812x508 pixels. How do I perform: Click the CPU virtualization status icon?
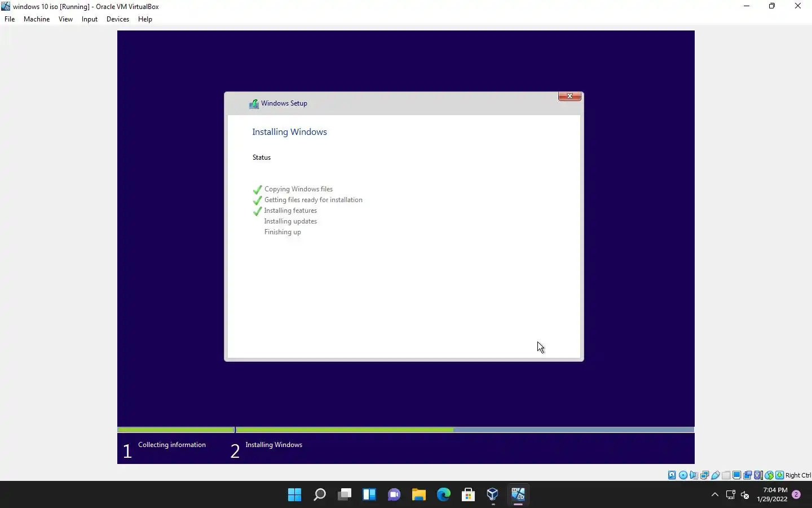[758, 475]
